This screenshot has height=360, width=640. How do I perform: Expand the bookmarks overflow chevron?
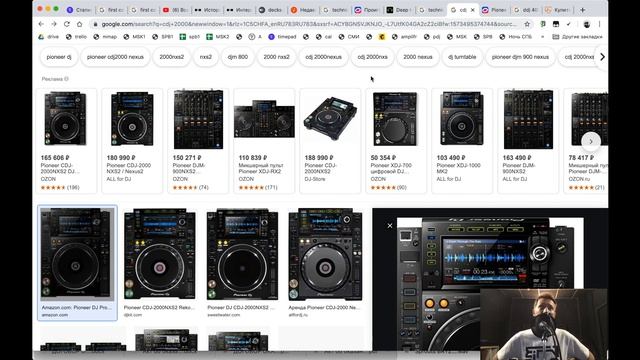click(x=542, y=37)
